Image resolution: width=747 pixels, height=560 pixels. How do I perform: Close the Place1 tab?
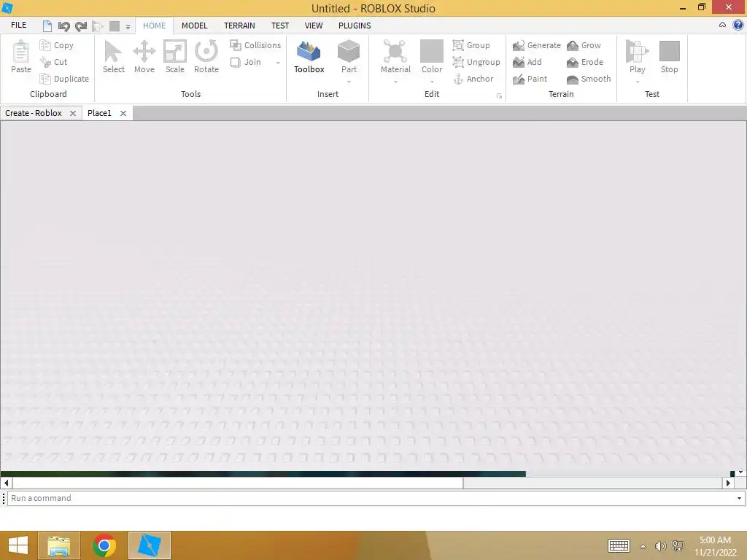[x=123, y=113]
